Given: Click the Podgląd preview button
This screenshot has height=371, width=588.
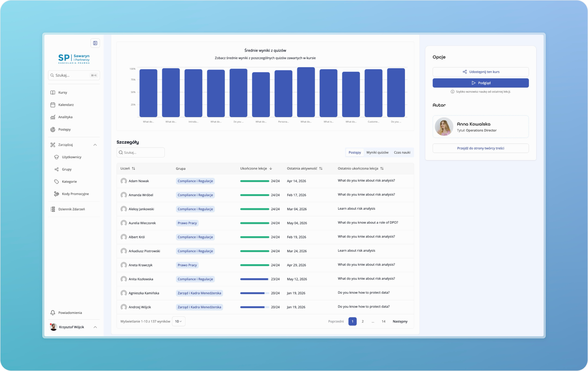Looking at the screenshot, I should 481,83.
